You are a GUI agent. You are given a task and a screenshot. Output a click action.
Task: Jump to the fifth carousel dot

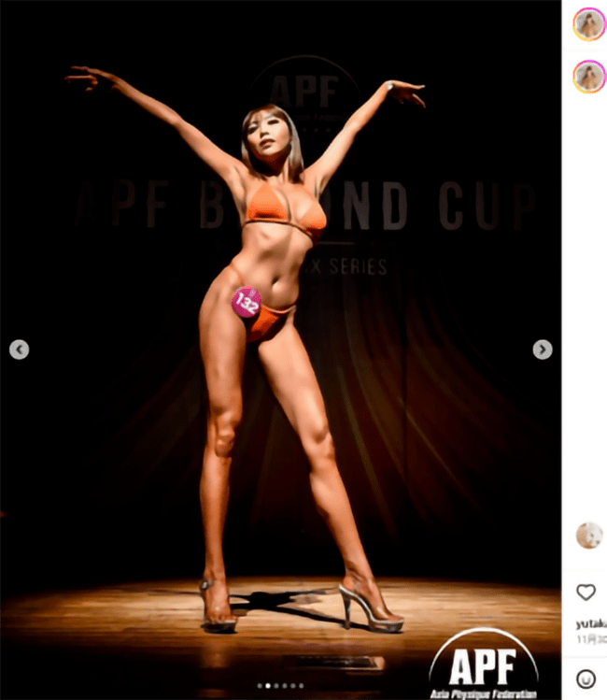[293, 686]
